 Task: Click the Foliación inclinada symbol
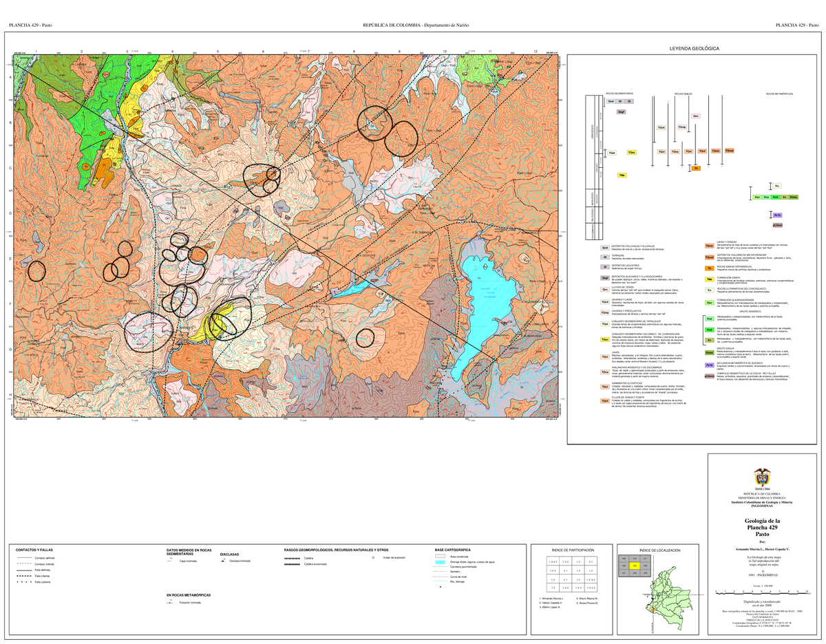(170, 601)
